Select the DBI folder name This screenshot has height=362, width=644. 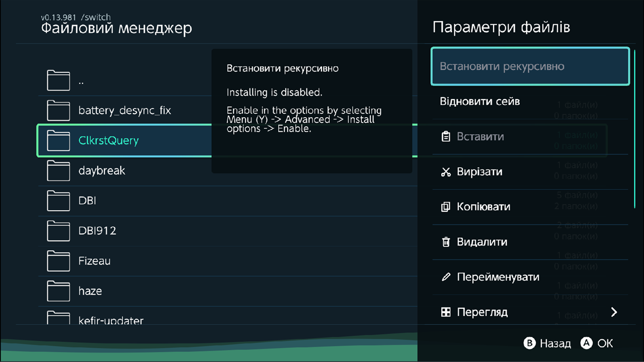(87, 201)
